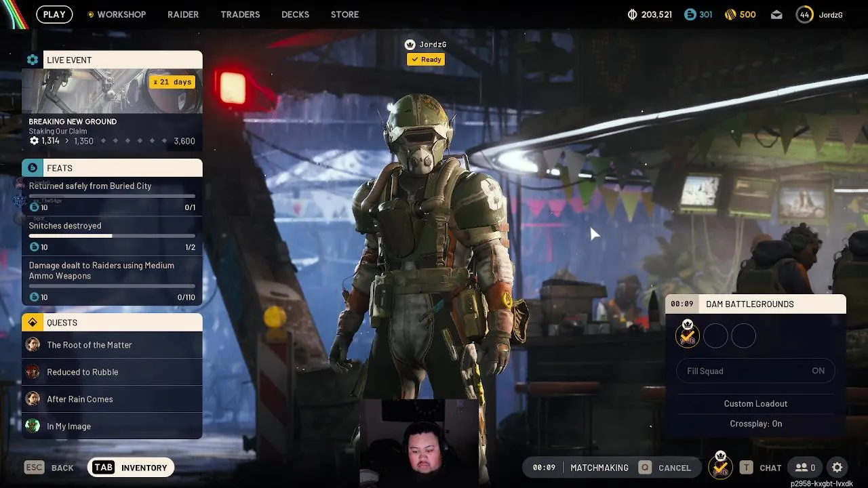
Task: Open The Root of the Matter quest
Action: coord(112,345)
